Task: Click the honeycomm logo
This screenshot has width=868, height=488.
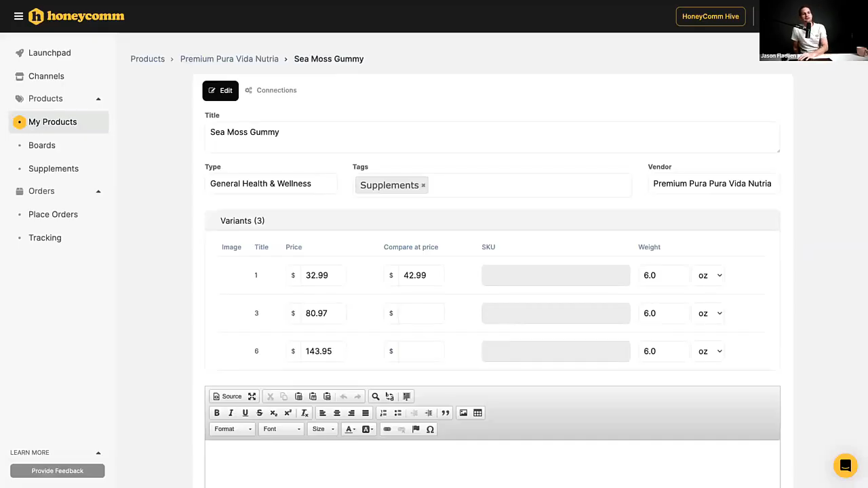Action: [77, 16]
